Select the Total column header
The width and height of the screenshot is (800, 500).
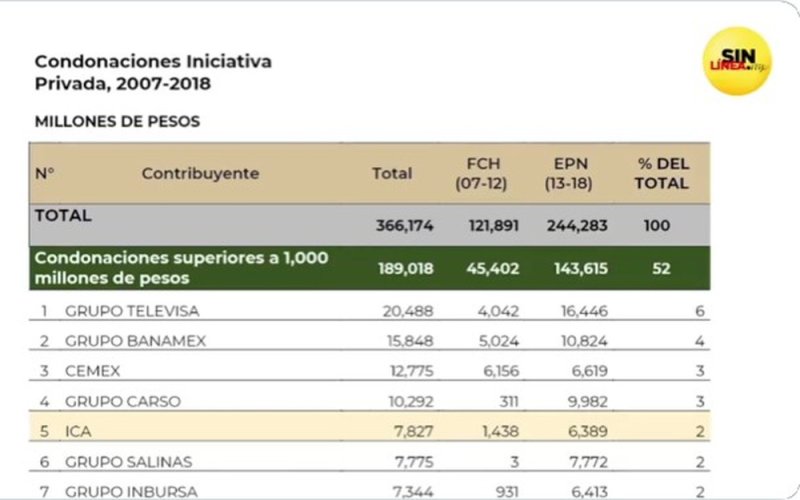392,173
